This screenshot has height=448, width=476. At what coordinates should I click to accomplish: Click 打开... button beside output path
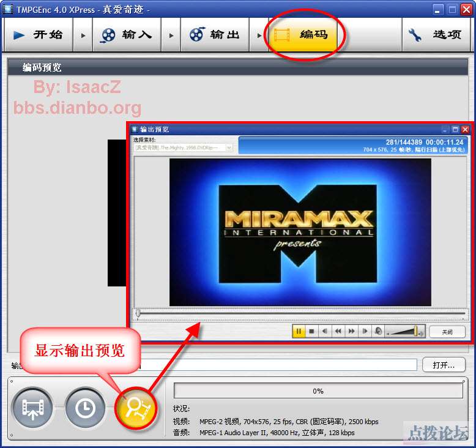tap(444, 365)
